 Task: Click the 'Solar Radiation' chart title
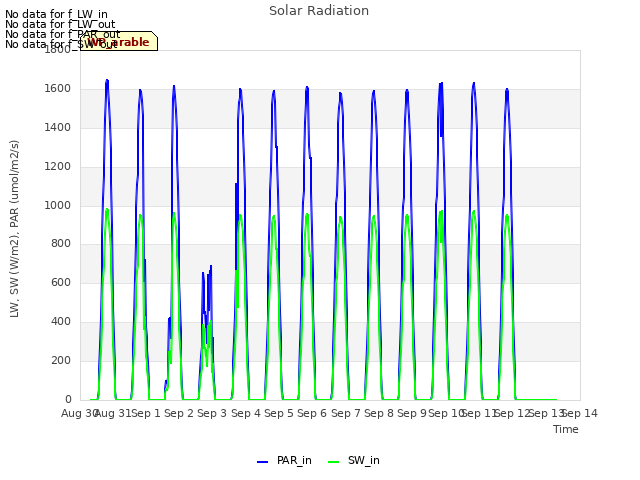319,11
